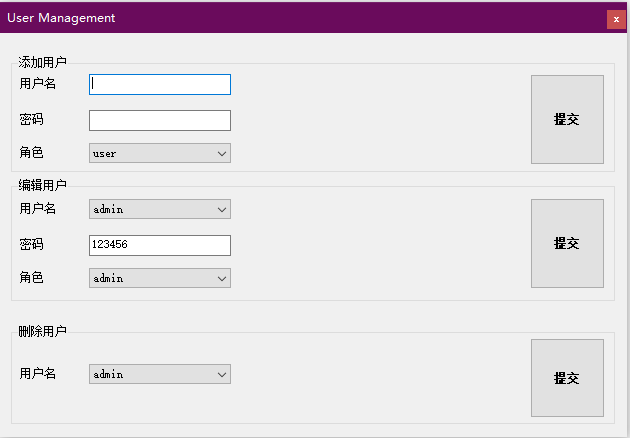The image size is (630, 438).
Task: Click the 用户名 label in 添加用户
Action: pyautogui.click(x=37, y=84)
